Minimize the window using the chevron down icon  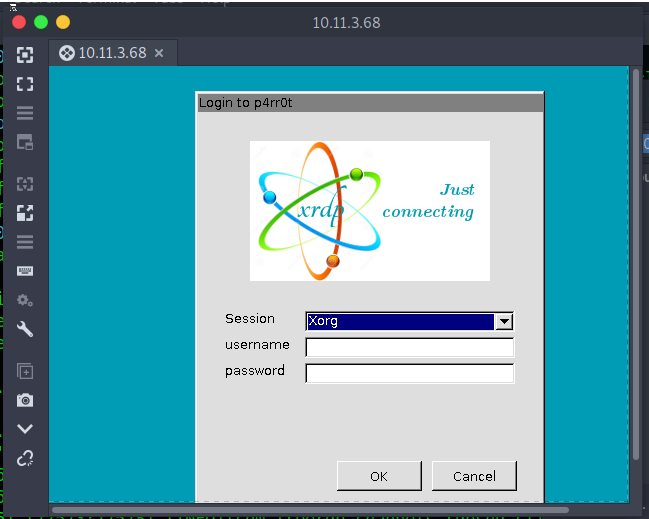coord(25,429)
